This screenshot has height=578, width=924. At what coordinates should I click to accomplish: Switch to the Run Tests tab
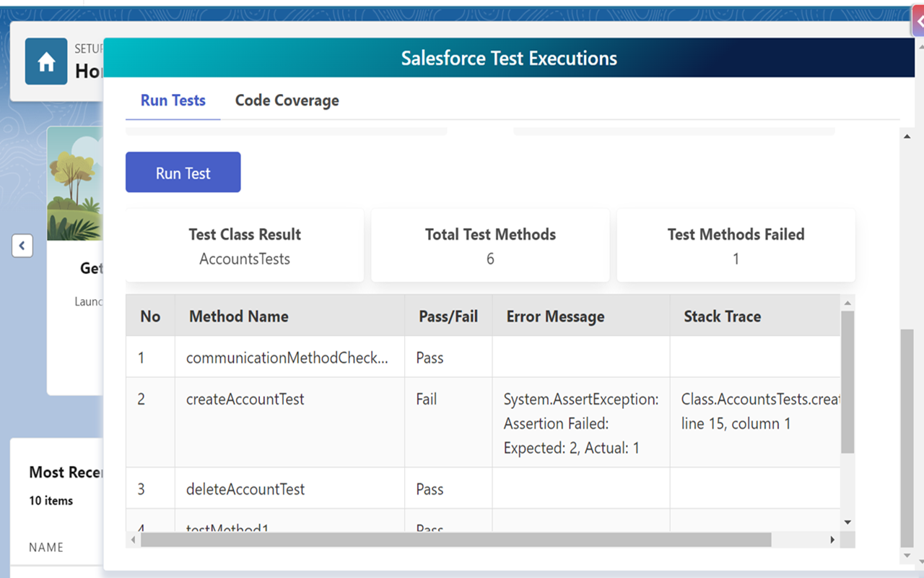click(x=173, y=100)
